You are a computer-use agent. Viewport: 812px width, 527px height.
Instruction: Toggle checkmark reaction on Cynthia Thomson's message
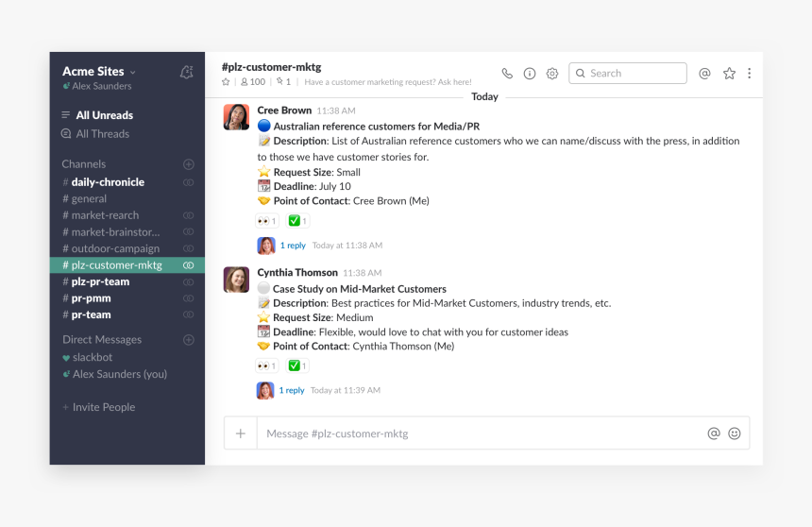point(297,365)
